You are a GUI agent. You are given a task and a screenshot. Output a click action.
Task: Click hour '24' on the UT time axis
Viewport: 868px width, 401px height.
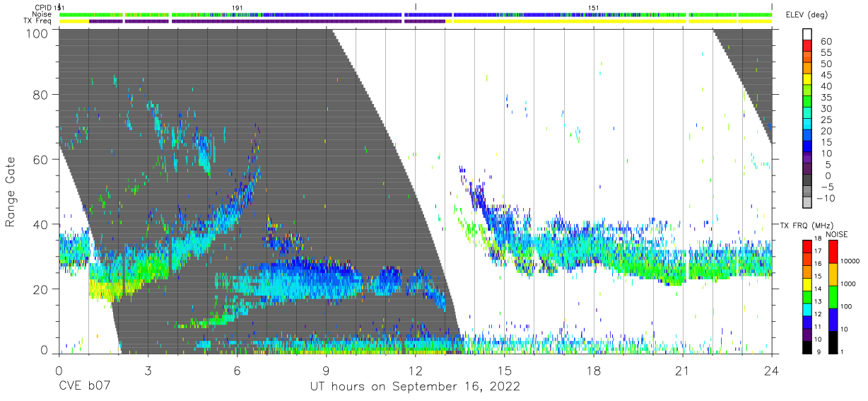772,371
